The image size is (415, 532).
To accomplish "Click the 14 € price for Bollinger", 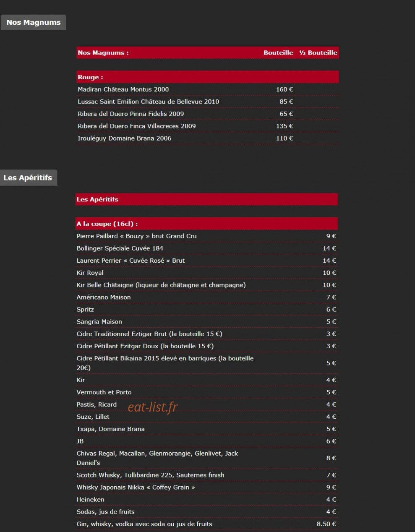I will (x=329, y=248).
